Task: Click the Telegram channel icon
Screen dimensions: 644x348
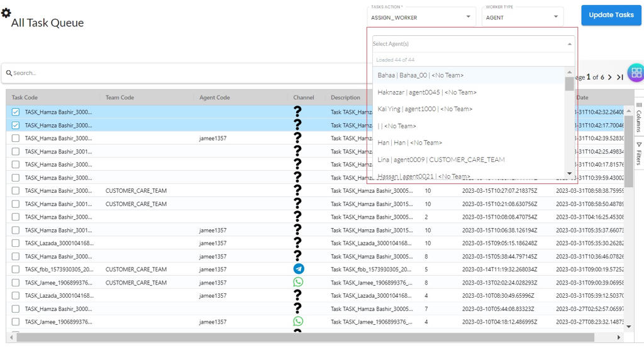Action: [298, 269]
